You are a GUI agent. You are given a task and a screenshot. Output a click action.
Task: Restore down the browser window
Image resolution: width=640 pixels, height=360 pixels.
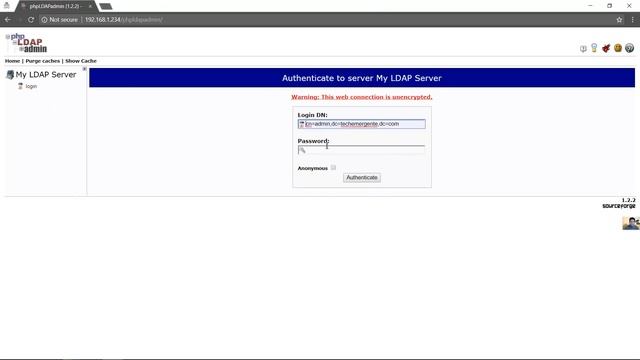[609, 6]
